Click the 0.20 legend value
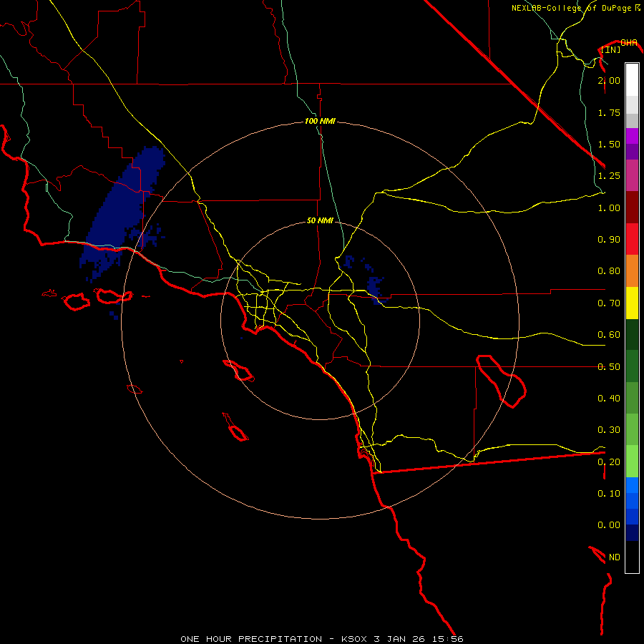644x644 pixels. [x=609, y=462]
